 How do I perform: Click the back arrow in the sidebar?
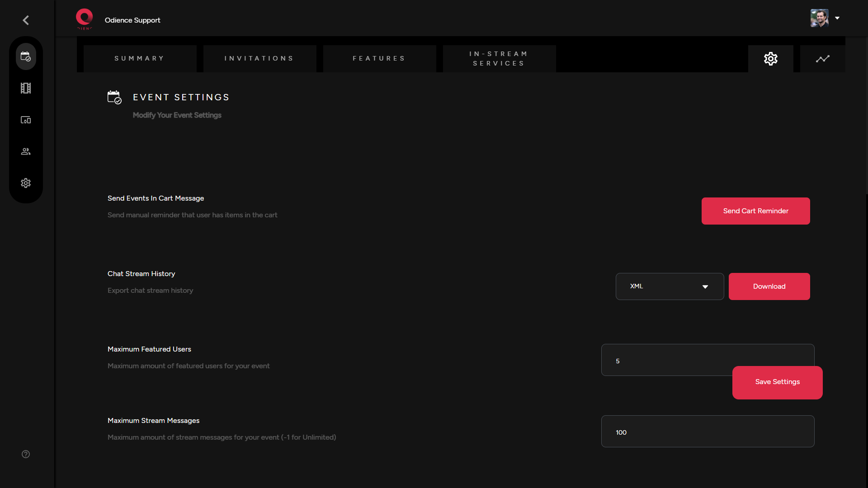pyautogui.click(x=26, y=20)
